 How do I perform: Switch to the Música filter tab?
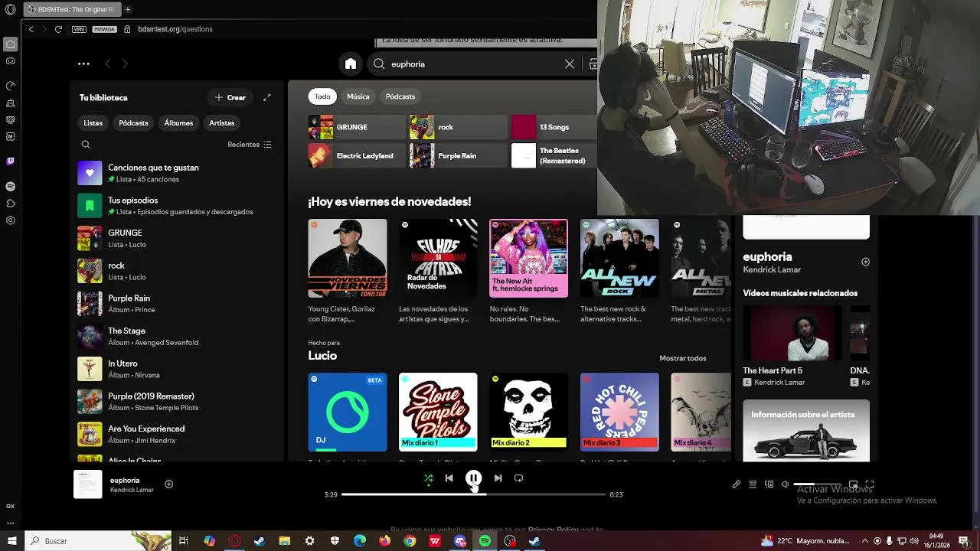[x=358, y=96]
